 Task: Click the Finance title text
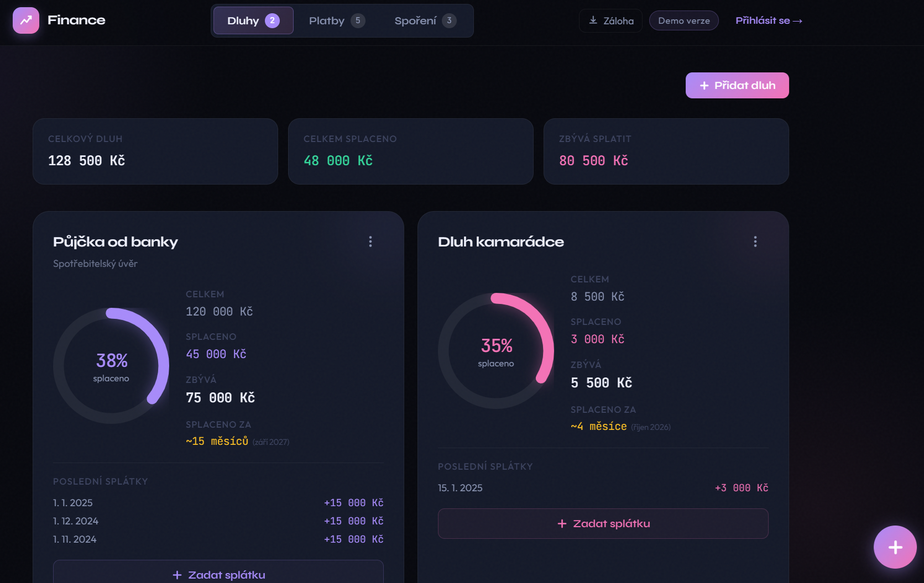point(76,20)
